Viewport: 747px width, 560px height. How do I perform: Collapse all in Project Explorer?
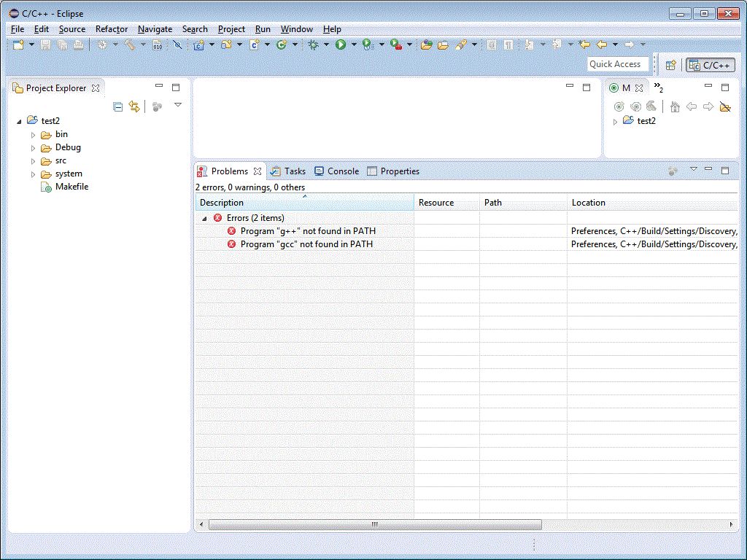tap(118, 106)
